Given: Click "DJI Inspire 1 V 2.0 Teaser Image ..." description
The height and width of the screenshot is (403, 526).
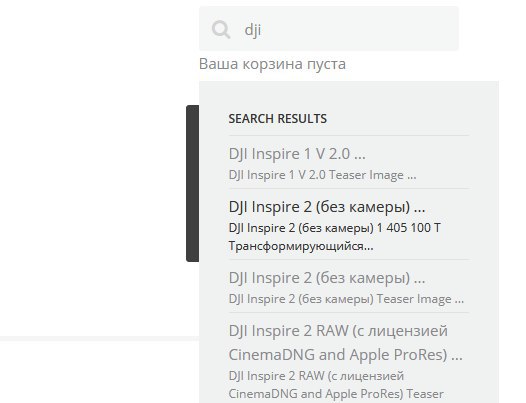Looking at the screenshot, I should (x=322, y=175).
